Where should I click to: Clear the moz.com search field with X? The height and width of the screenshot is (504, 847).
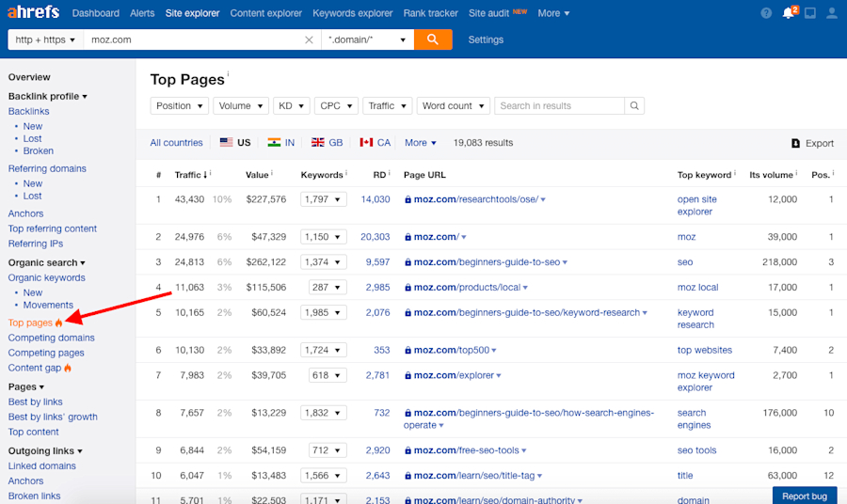(x=309, y=39)
